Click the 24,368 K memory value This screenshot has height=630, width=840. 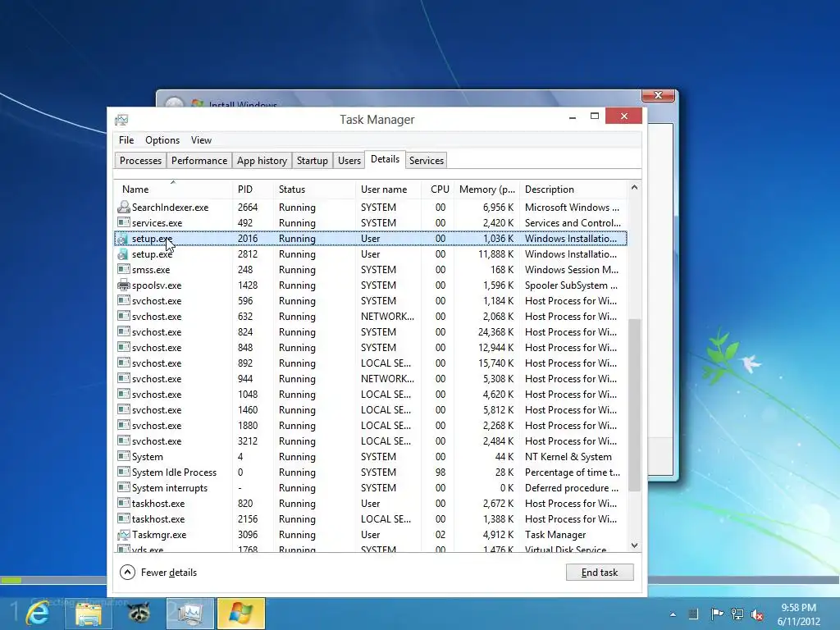click(496, 331)
